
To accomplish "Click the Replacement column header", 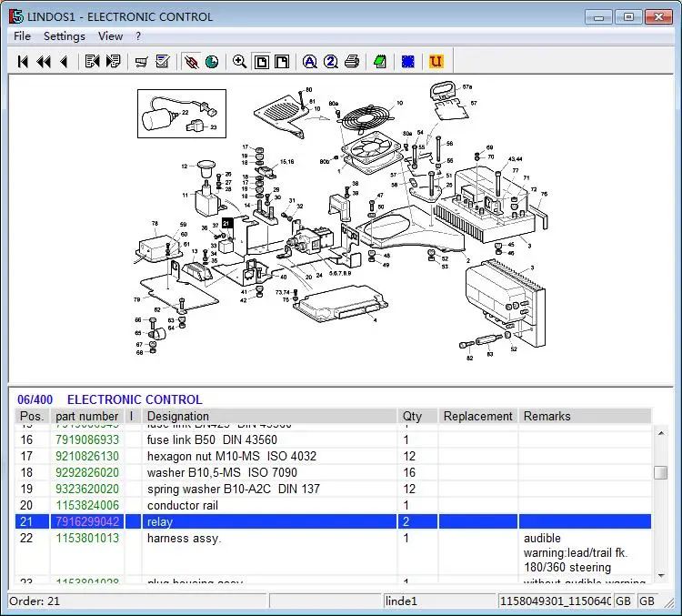I will [x=477, y=416].
